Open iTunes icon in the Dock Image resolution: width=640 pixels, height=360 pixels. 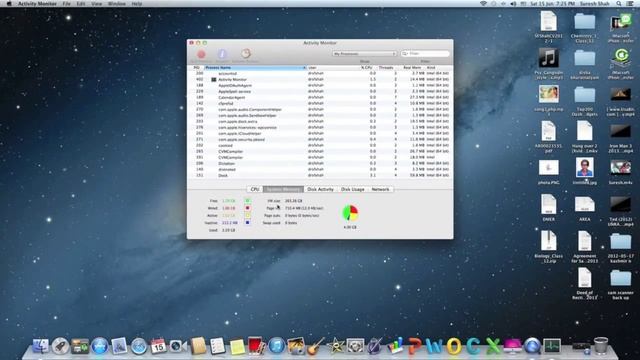[277, 346]
